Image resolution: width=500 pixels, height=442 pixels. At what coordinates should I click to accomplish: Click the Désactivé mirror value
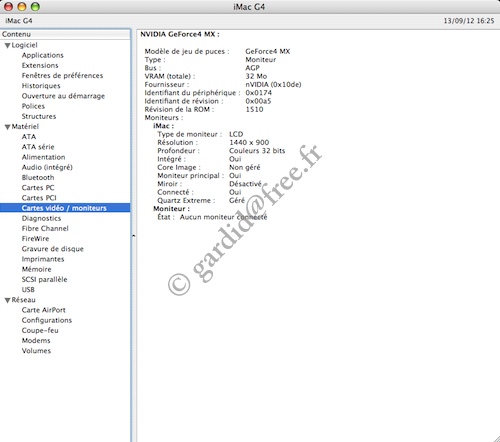click(245, 184)
